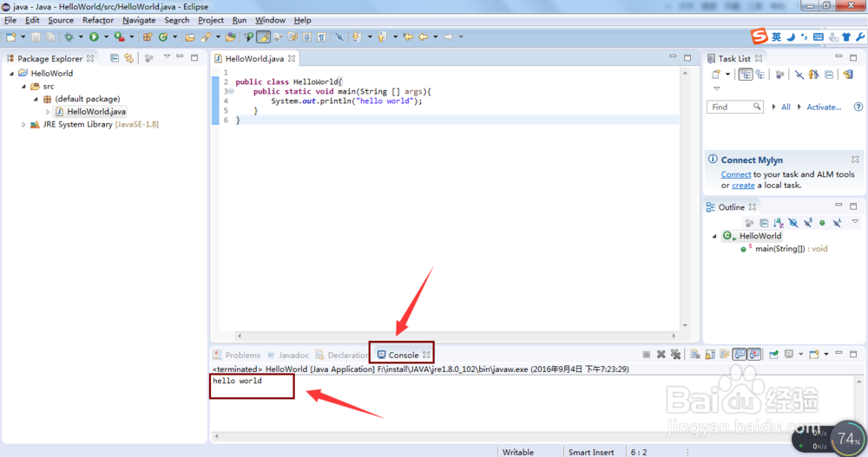Select (default package) in Package Explorer
Viewport: 868px width, 457px height.
tap(88, 99)
